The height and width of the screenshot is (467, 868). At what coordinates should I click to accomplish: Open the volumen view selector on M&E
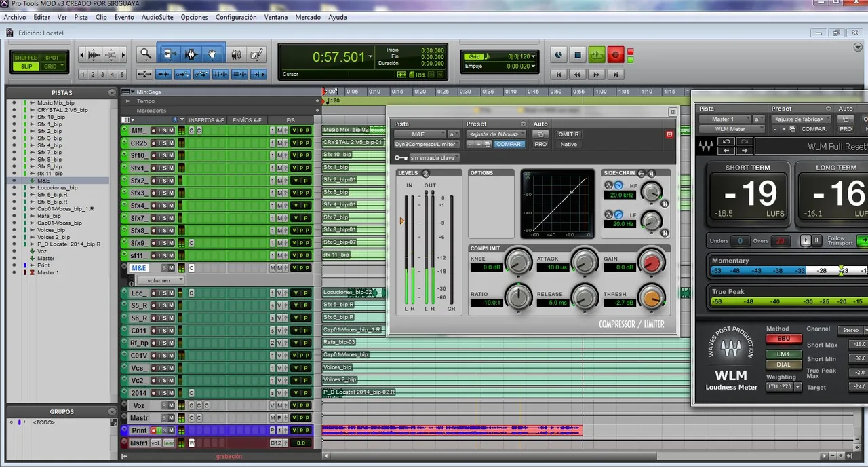[x=161, y=280]
